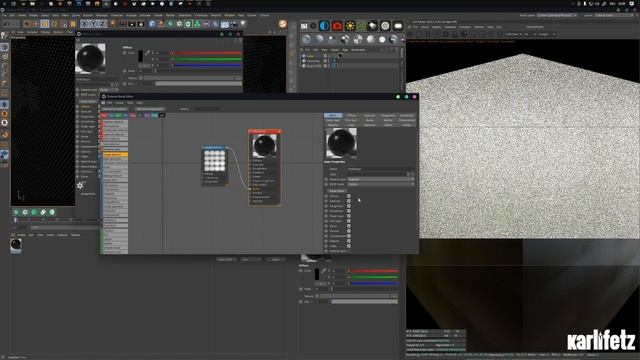Viewport: 640px width, 360px height.
Task: Open Material type dropdown in node editor
Action: point(381,179)
